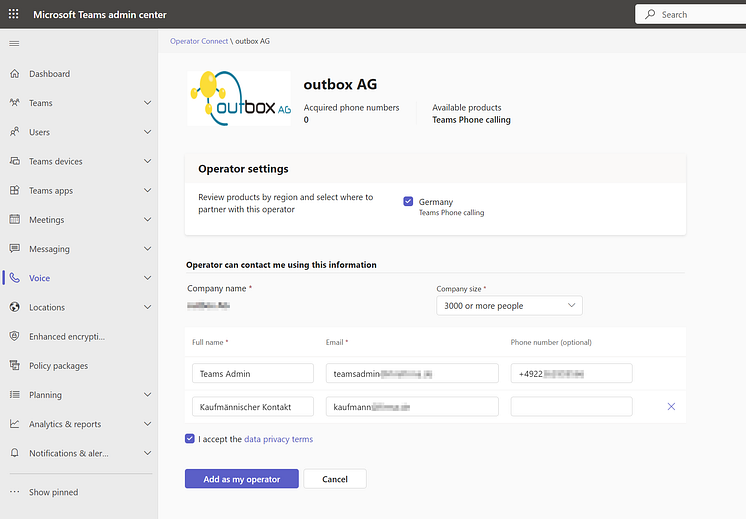Image resolution: width=746 pixels, height=519 pixels.
Task: Click the Users sidebar icon
Action: (15, 132)
